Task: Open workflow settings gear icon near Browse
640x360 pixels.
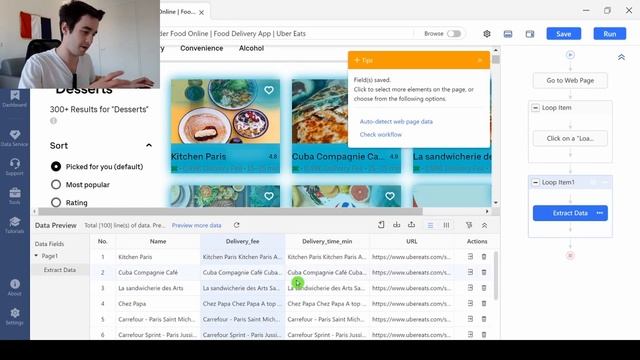Action: tap(487, 34)
